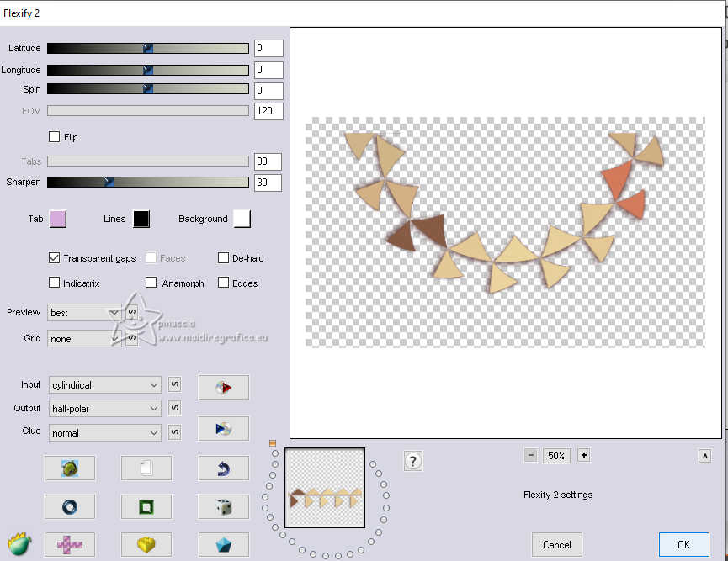Zoom out preview with minus button
The height and width of the screenshot is (561, 728).
pos(531,455)
